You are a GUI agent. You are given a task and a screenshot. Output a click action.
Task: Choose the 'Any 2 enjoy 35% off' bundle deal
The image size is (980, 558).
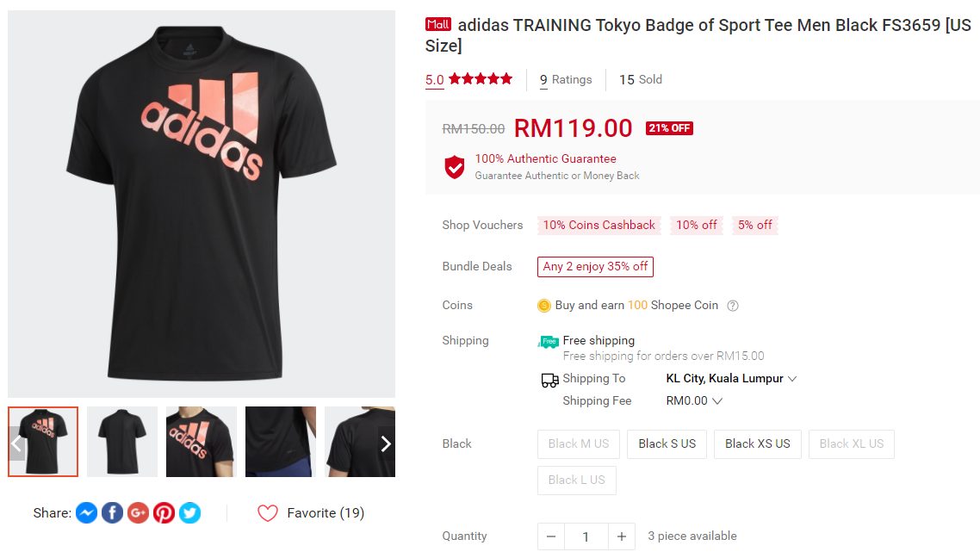[595, 267]
